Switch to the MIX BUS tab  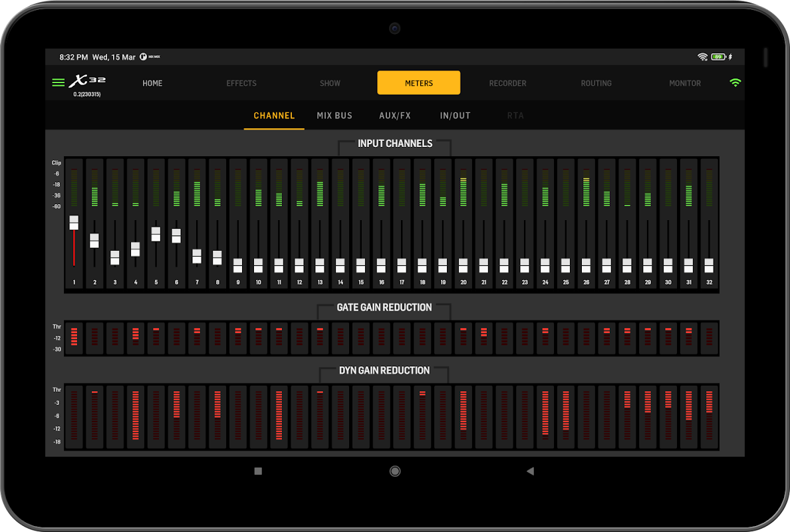click(334, 116)
